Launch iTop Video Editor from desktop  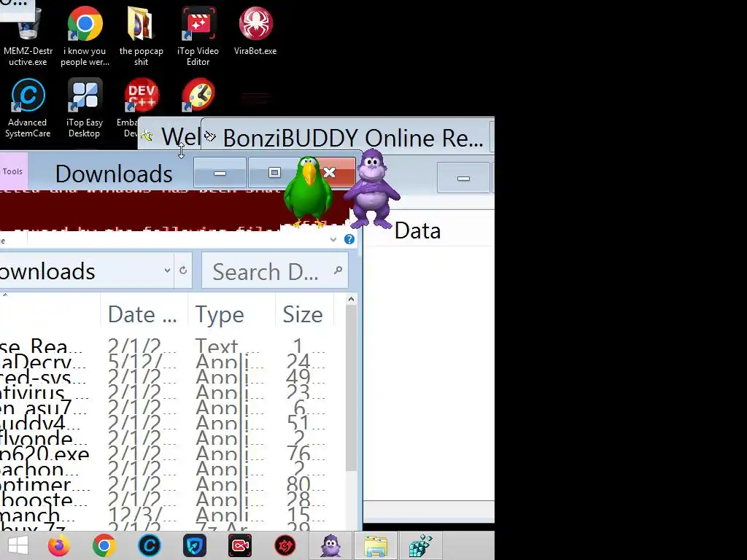(198, 37)
